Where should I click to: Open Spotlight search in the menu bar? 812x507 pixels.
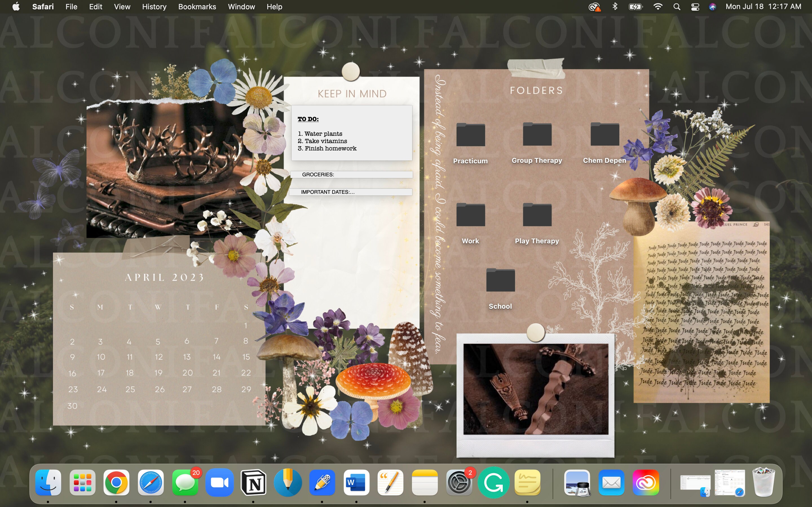677,6
